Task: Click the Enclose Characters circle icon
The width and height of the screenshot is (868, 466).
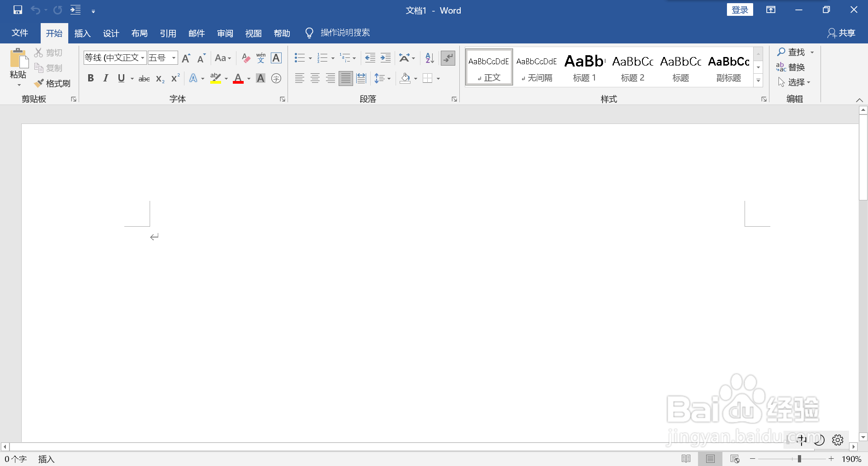Action: pos(276,78)
